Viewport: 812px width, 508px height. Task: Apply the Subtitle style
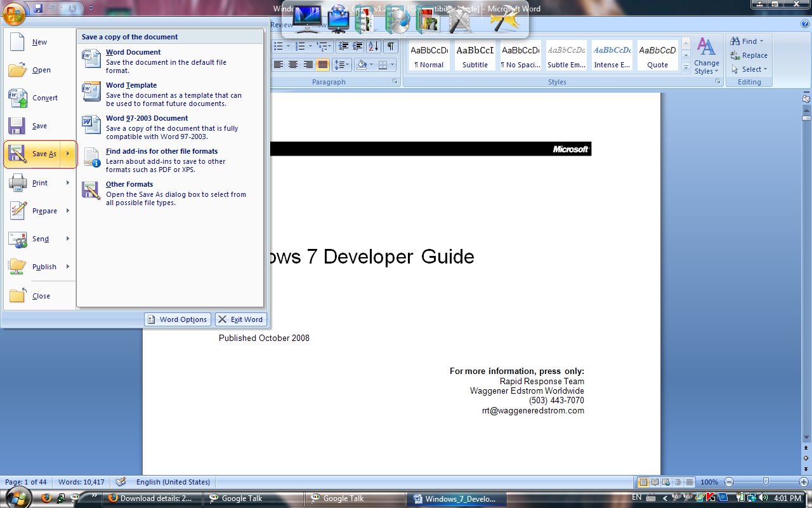[475, 55]
